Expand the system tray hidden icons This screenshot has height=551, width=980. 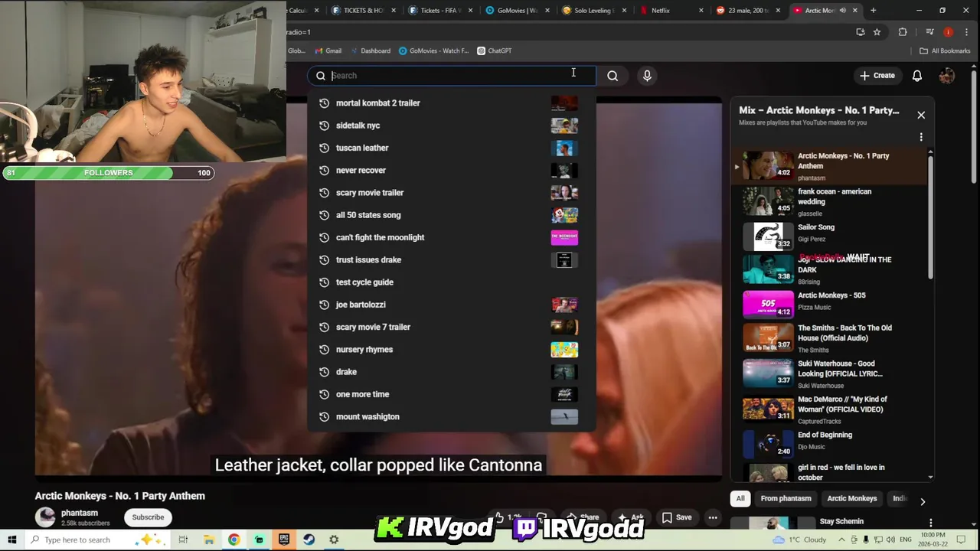pyautogui.click(x=841, y=540)
